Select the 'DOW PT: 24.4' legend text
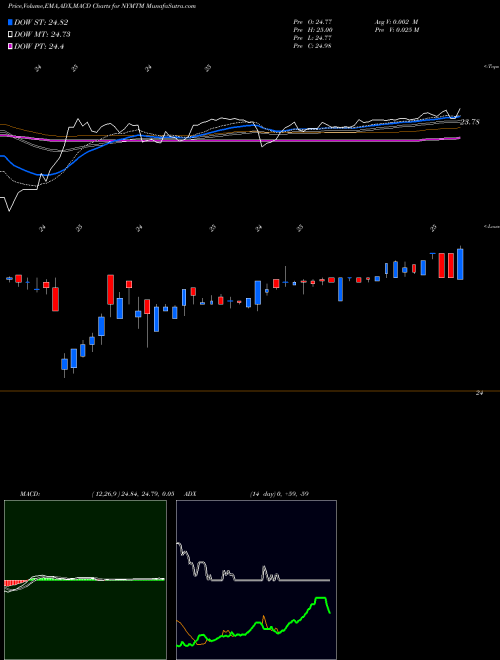Image resolution: width=500 pixels, height=660 pixels. pyautogui.click(x=39, y=46)
